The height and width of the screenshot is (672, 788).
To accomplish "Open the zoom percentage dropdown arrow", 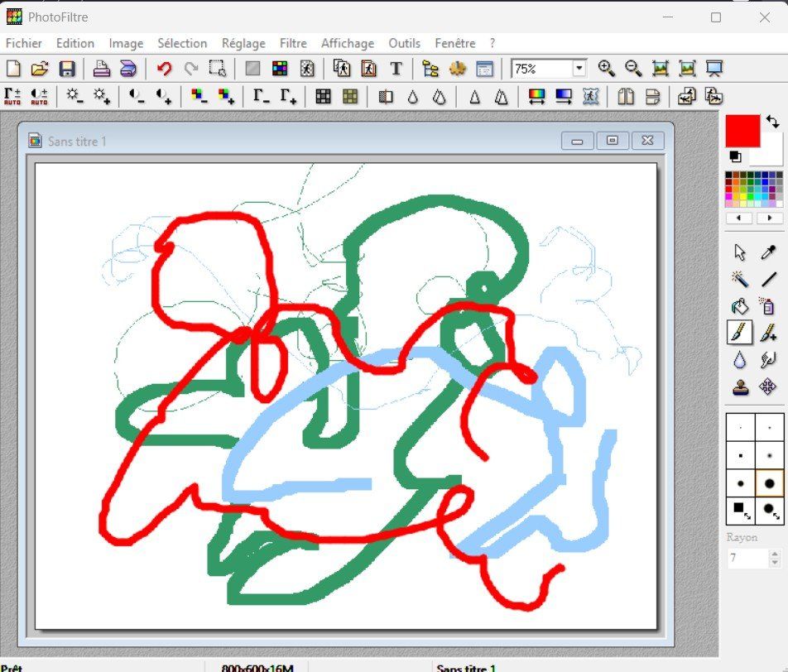I will coord(579,68).
